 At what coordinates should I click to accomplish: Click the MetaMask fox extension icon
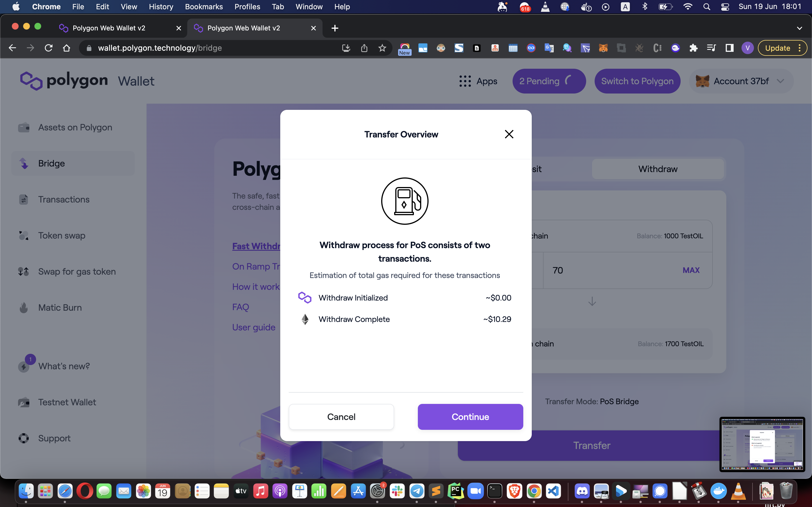point(603,48)
